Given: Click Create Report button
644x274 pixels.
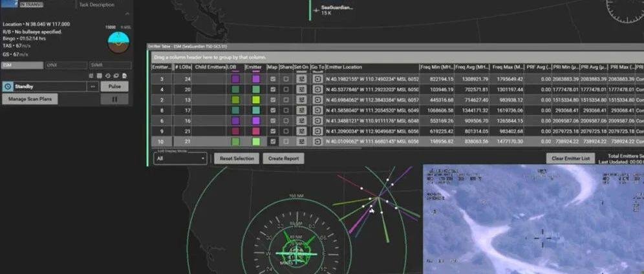Looking at the screenshot, I should (x=283, y=158).
